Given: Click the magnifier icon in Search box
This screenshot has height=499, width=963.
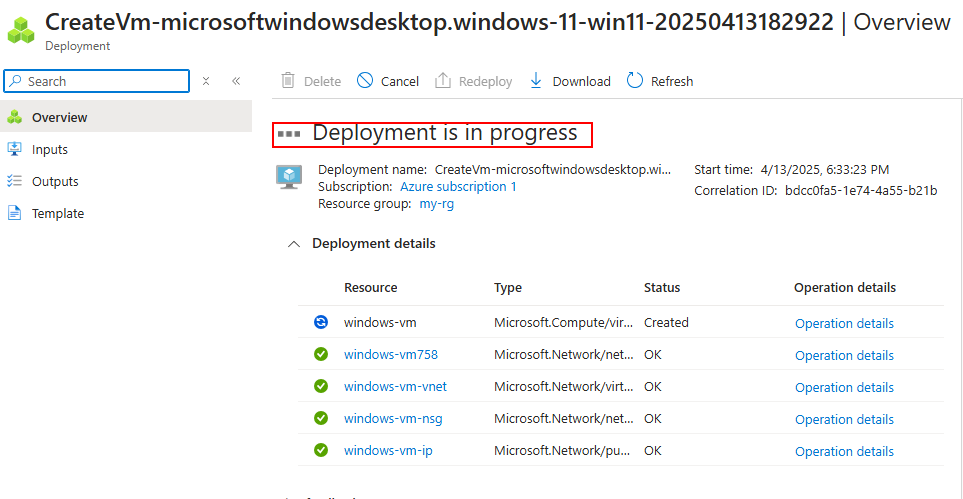Looking at the screenshot, I should (16, 81).
